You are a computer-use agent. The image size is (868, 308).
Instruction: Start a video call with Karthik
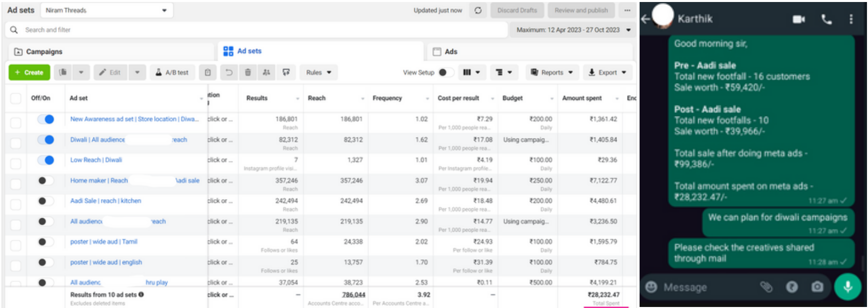[x=798, y=19]
